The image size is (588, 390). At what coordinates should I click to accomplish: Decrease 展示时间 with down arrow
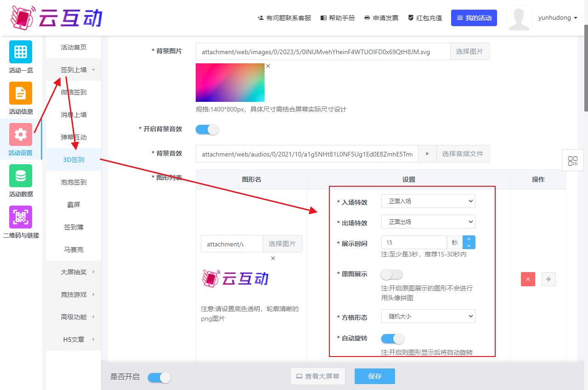point(469,245)
